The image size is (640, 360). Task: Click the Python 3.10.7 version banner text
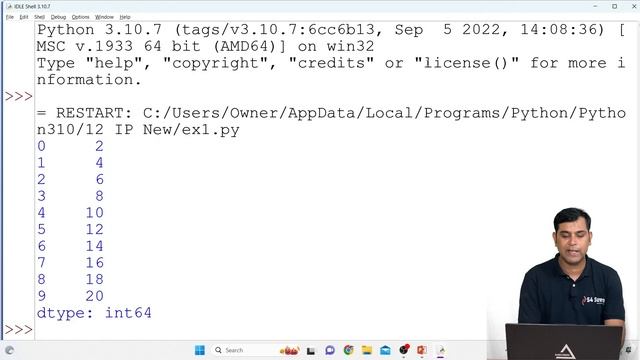[331, 38]
